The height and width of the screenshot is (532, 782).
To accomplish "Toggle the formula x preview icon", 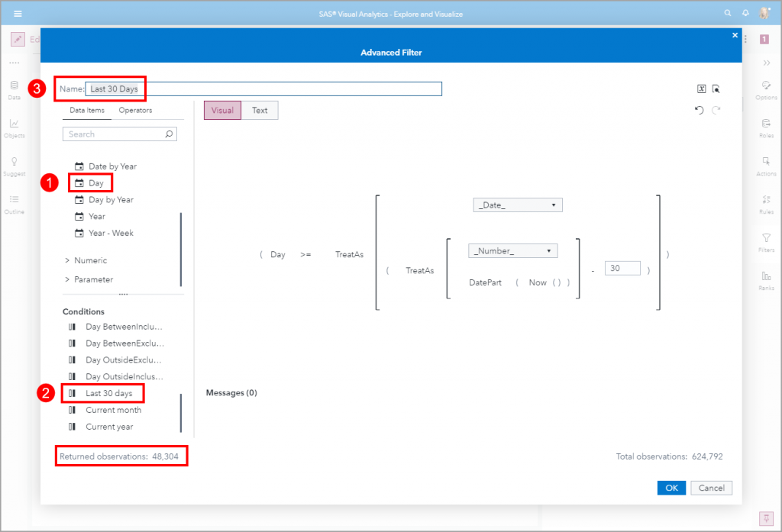I will click(x=701, y=89).
